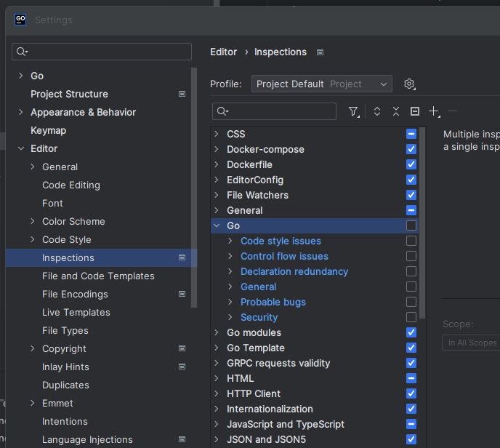This screenshot has height=448, width=500.
Task: Open the In All Scopes selector
Action: tap(471, 343)
